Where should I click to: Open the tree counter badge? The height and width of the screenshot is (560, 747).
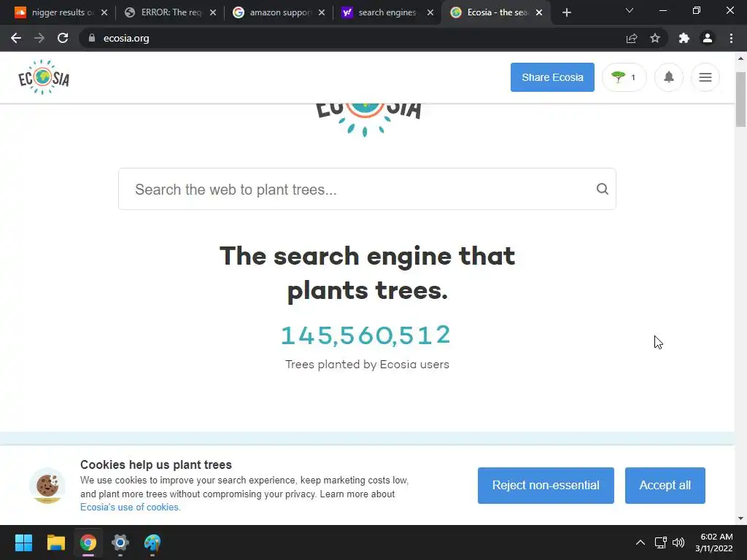click(624, 77)
